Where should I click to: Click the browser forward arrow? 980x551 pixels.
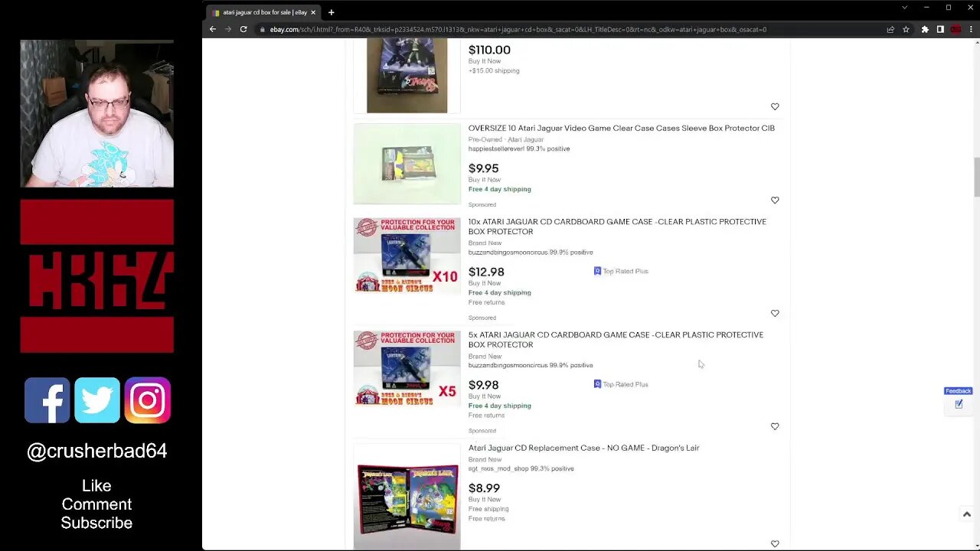coord(228,29)
